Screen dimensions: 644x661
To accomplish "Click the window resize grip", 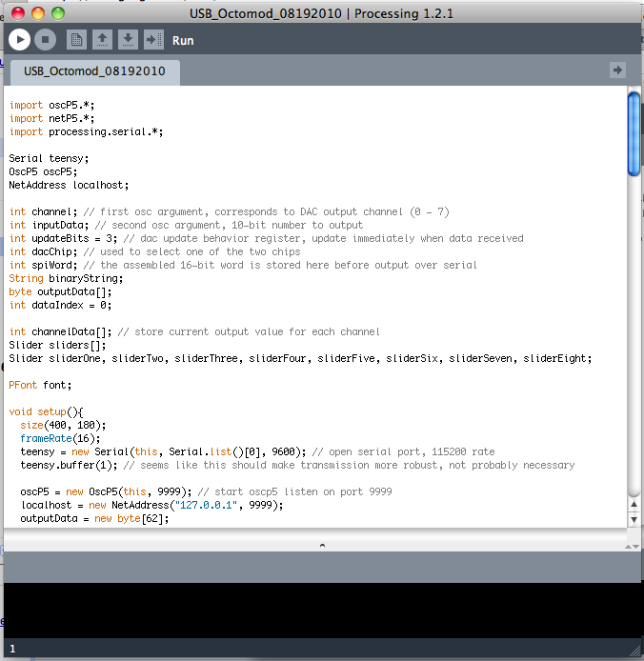I will point(634,651).
